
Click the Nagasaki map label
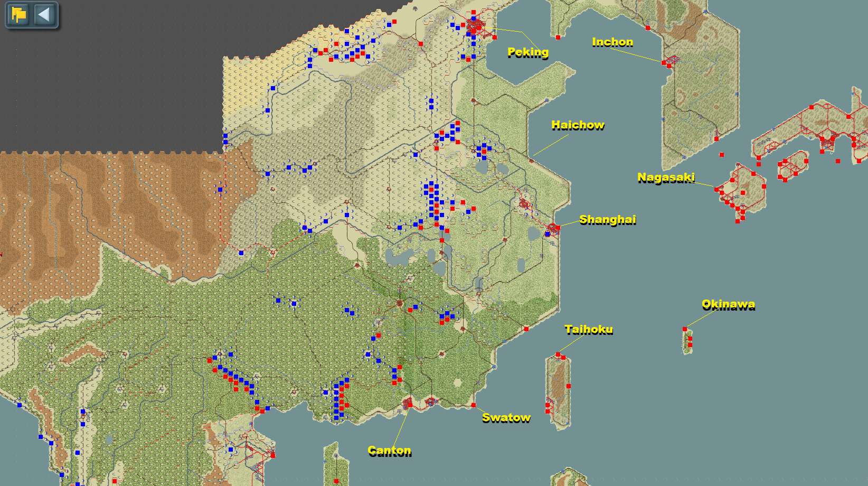point(666,177)
